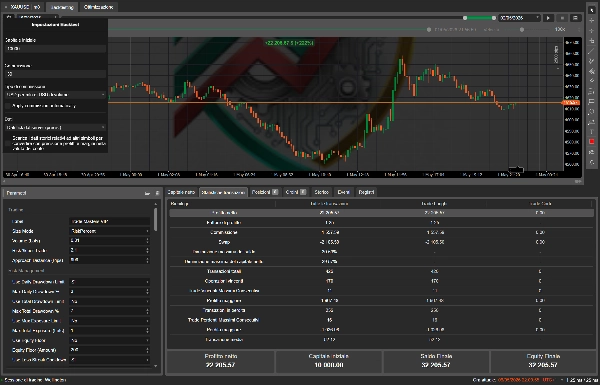Select the Fibonacci fan drawing tool
This screenshot has width=600, height=385.
[x=592, y=71]
